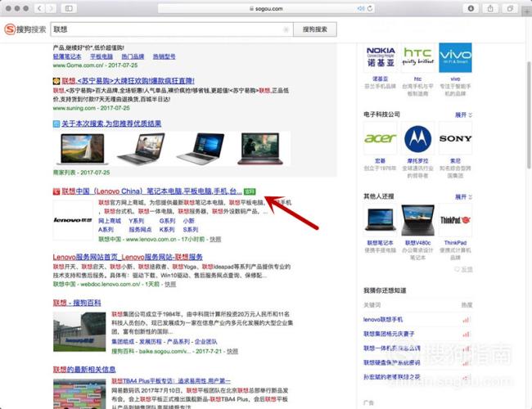Click the Nokia brand logo
The image size is (532, 409).
click(x=381, y=57)
